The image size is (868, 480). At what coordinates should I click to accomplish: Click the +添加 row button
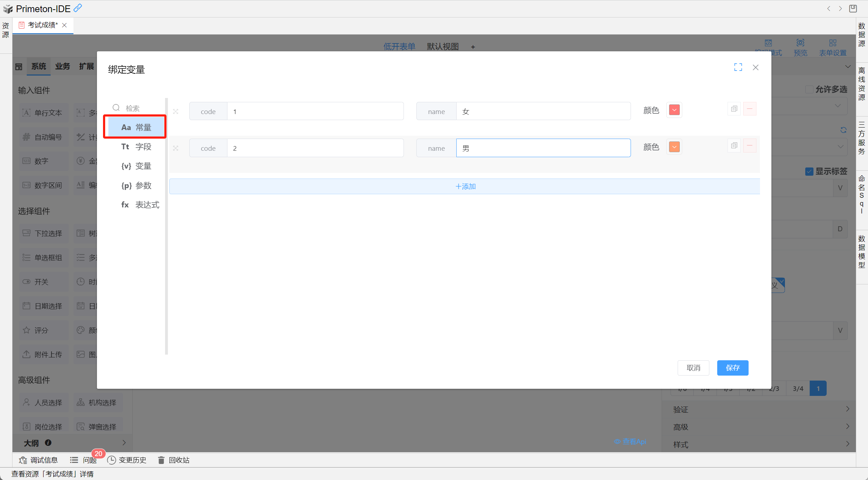[x=465, y=186]
